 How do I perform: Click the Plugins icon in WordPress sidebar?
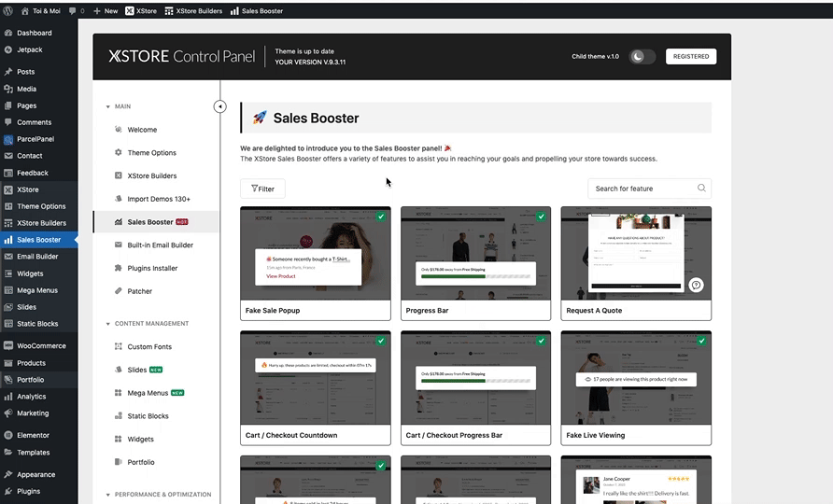(x=8, y=491)
